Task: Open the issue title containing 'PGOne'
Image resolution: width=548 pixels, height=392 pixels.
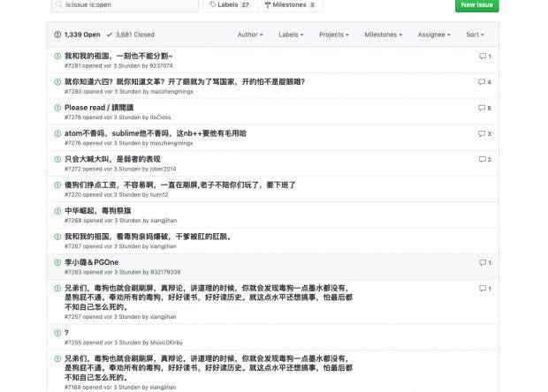Action: pyautogui.click(x=91, y=262)
